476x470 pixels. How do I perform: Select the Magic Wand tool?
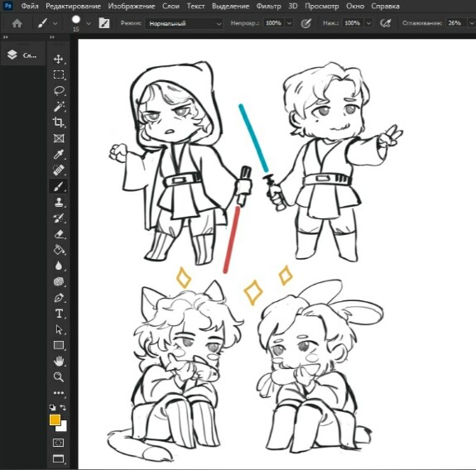coord(59,107)
